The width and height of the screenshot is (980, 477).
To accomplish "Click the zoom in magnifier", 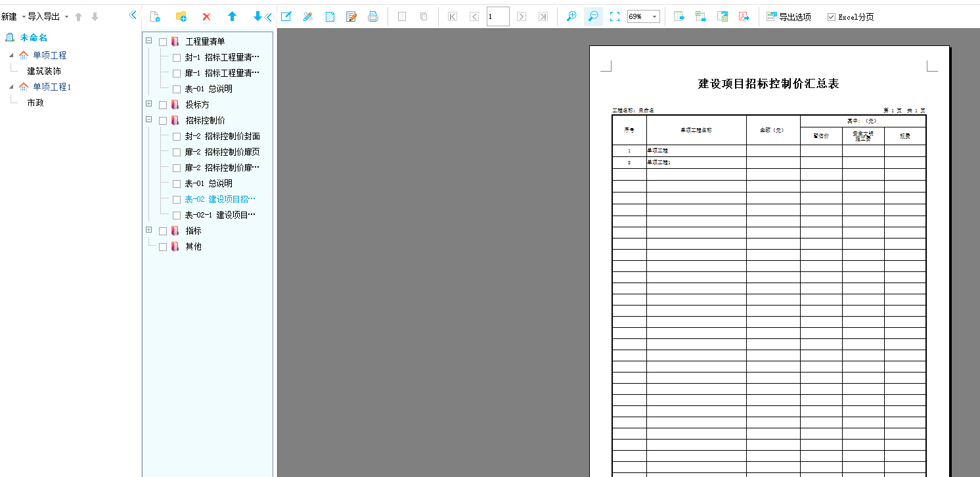I will (571, 16).
